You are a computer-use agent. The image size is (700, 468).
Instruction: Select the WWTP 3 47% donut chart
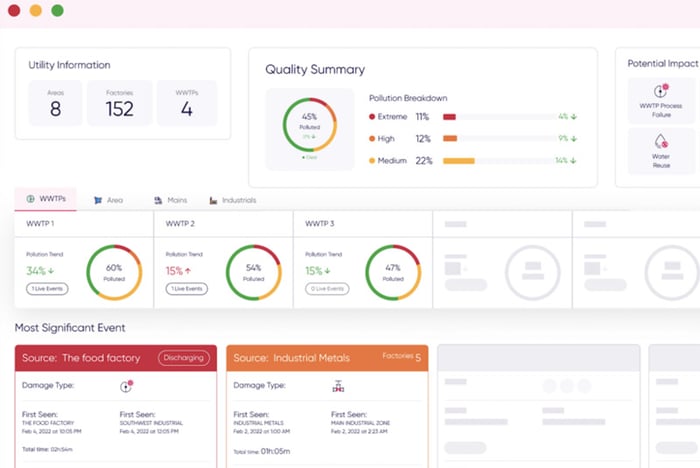click(x=393, y=272)
